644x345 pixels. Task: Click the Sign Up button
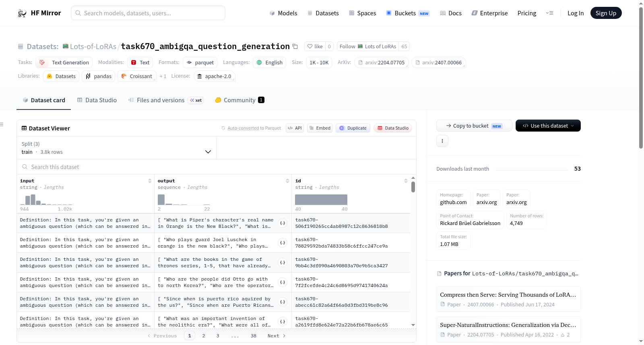pos(606,13)
